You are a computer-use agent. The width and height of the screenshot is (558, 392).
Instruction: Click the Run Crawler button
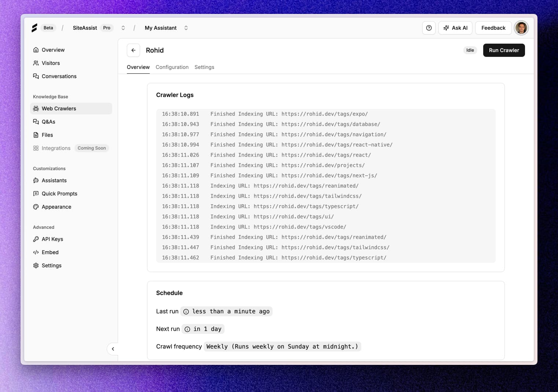point(504,50)
